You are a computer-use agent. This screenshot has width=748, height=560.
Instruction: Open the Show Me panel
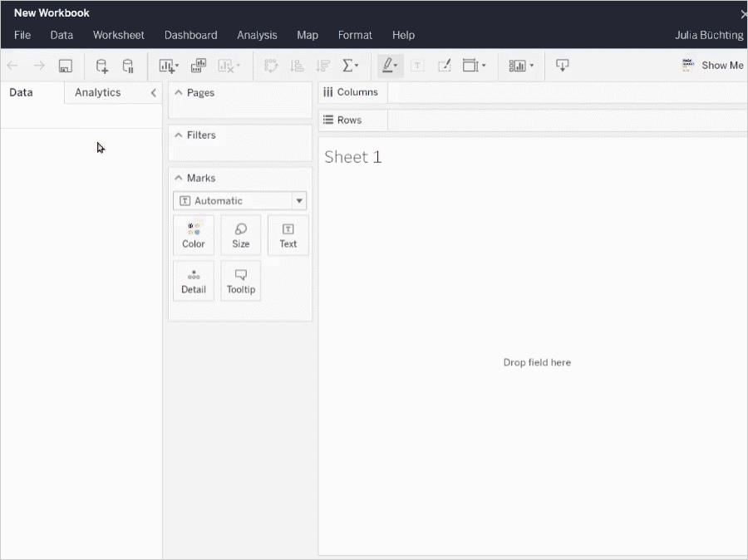click(x=712, y=64)
